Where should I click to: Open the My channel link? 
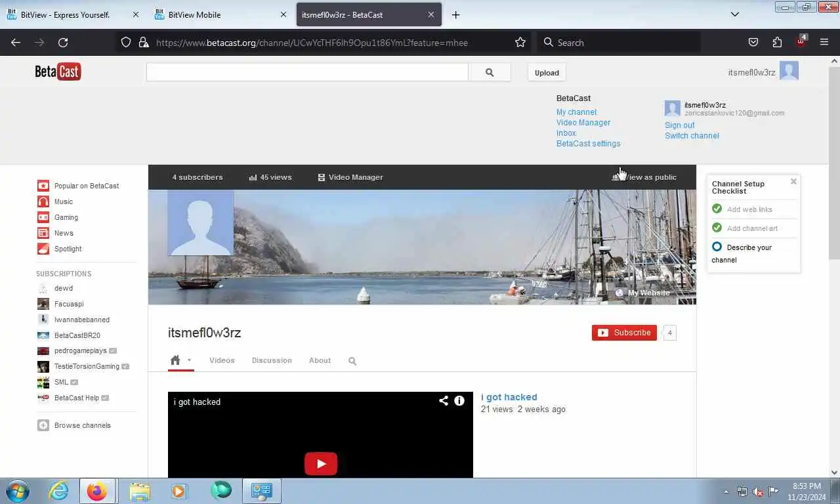pyautogui.click(x=576, y=112)
